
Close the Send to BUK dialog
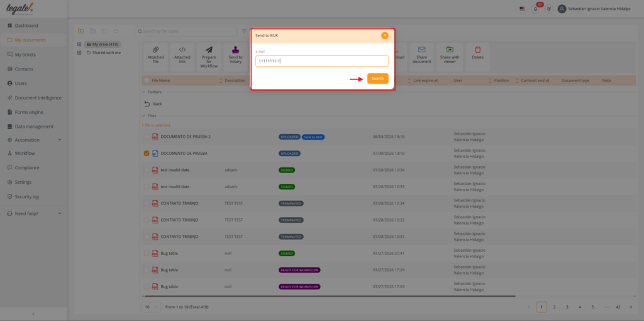coord(384,35)
